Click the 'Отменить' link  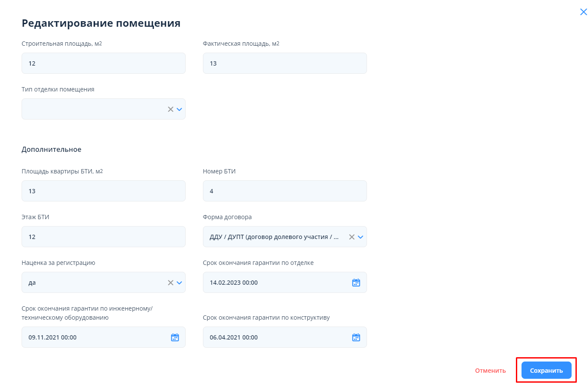click(x=490, y=371)
